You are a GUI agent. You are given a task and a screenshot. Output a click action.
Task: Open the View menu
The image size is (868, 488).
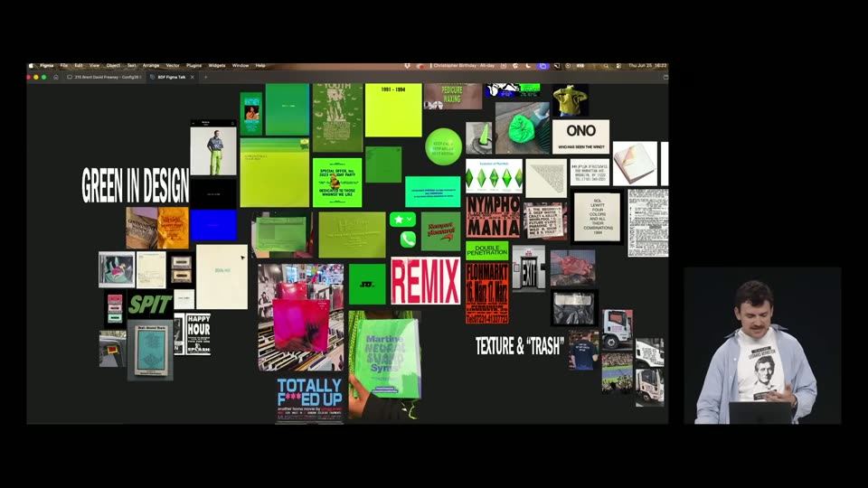pyautogui.click(x=95, y=65)
